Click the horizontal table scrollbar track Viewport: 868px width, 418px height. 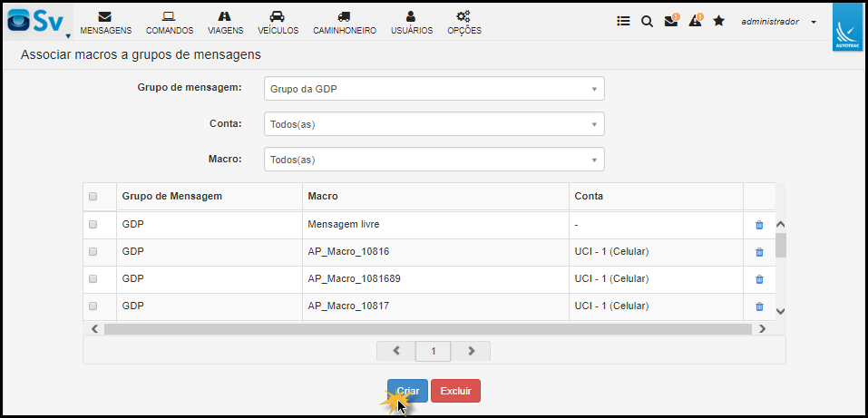pyautogui.click(x=427, y=329)
